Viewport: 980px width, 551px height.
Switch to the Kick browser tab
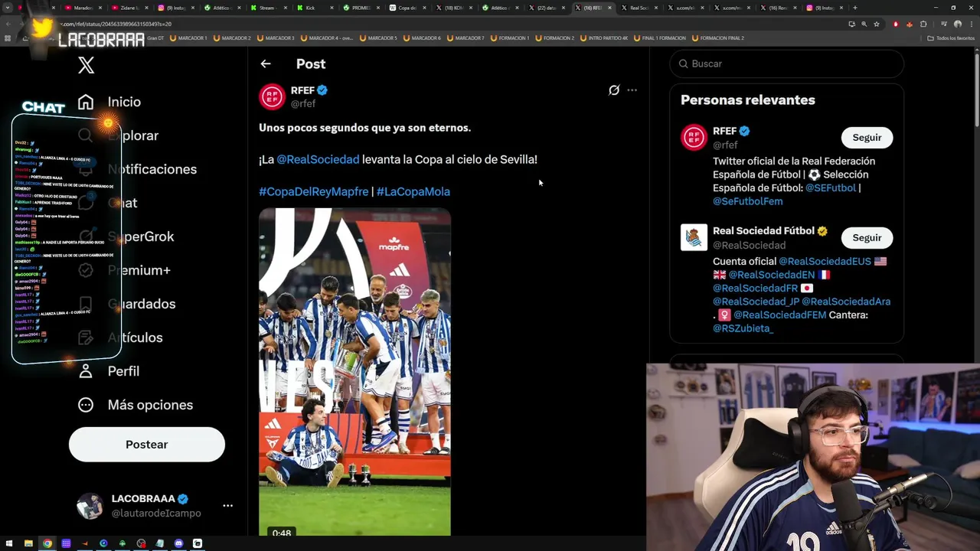[315, 8]
